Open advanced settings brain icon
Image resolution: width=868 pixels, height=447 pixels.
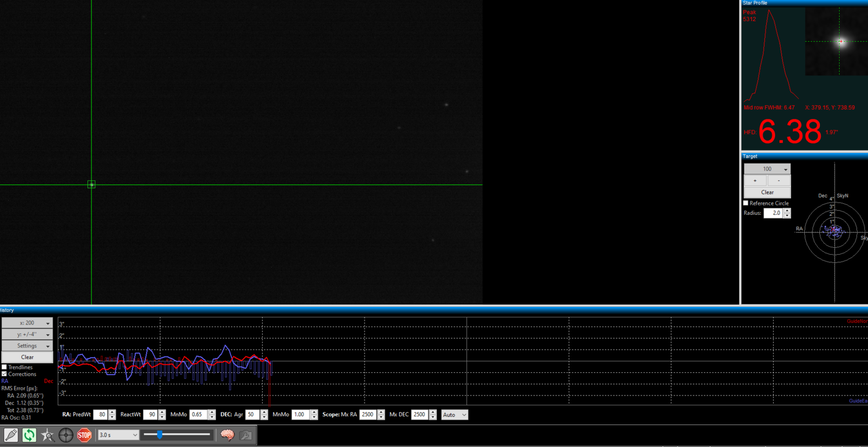[x=227, y=435]
